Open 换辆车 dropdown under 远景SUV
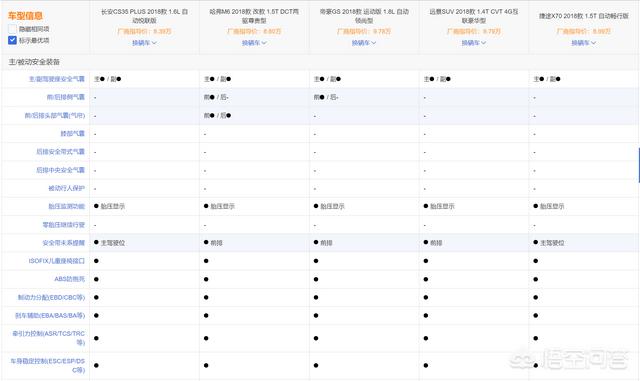Image resolution: width=640 pixels, height=381 pixels. click(474, 43)
